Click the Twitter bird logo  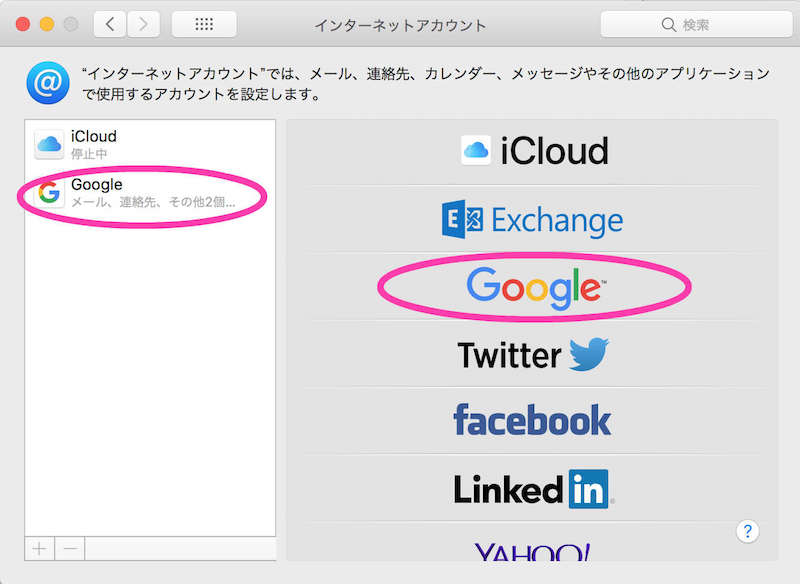pyautogui.click(x=589, y=353)
